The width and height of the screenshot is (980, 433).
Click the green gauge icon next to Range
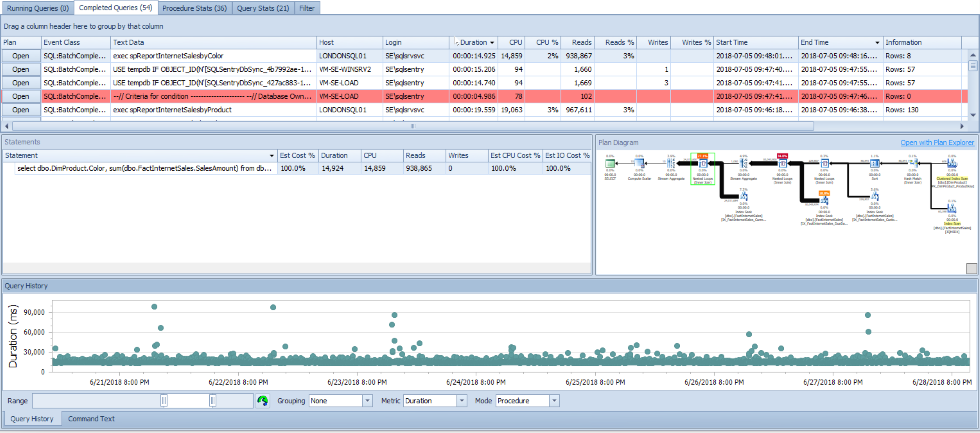[x=263, y=401]
